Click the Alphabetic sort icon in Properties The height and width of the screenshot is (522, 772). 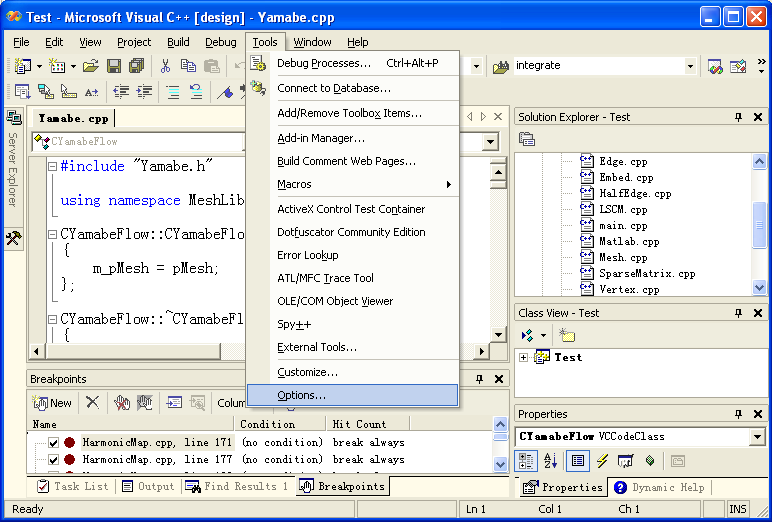pyautogui.click(x=550, y=461)
